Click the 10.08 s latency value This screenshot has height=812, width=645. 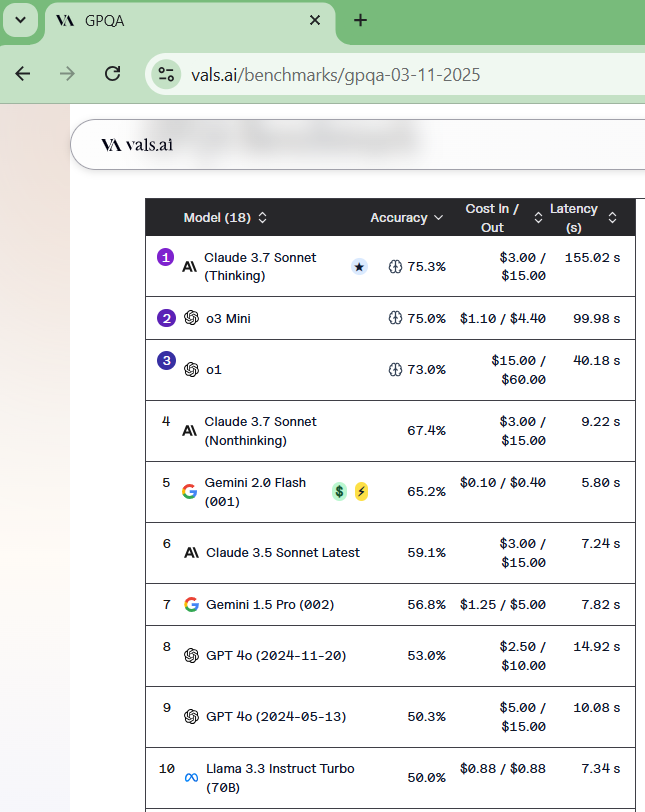(596, 707)
